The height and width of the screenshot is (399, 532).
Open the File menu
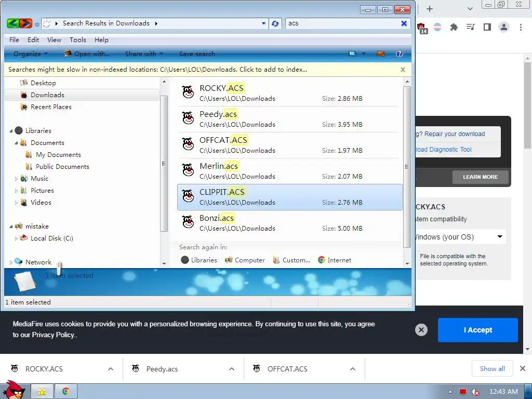pyautogui.click(x=14, y=39)
